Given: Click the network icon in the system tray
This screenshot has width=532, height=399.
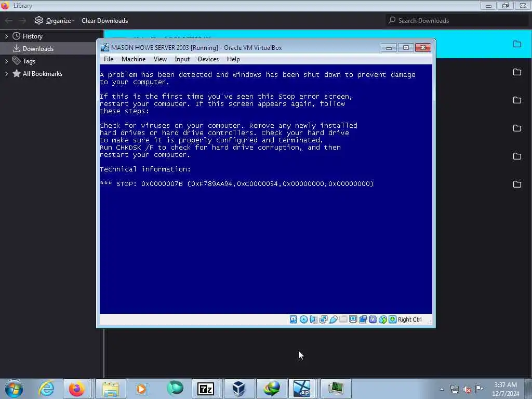Looking at the screenshot, I should point(454,389).
